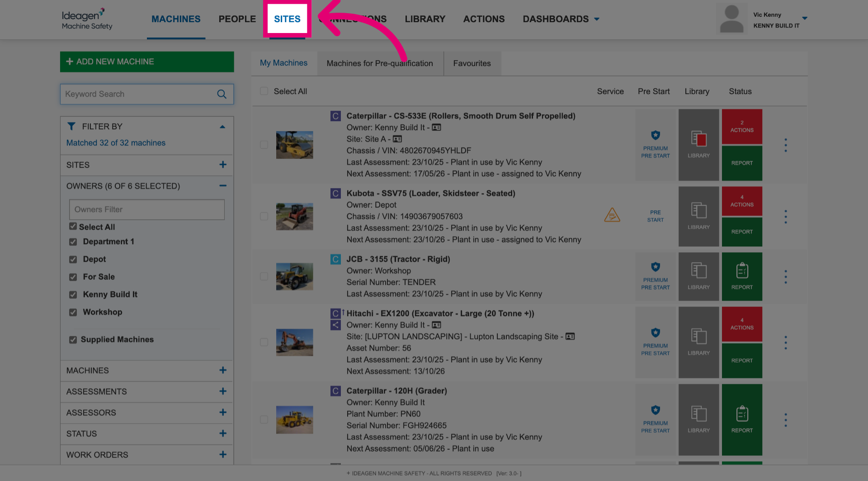868x481 pixels.
Task: View 4 Actions for Kubota SSV75
Action: [x=742, y=201]
